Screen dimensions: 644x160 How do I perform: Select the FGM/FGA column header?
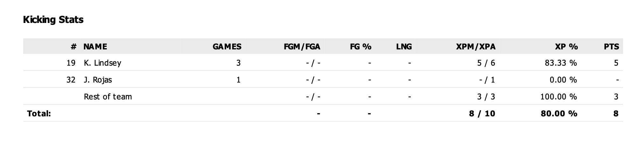click(302, 47)
